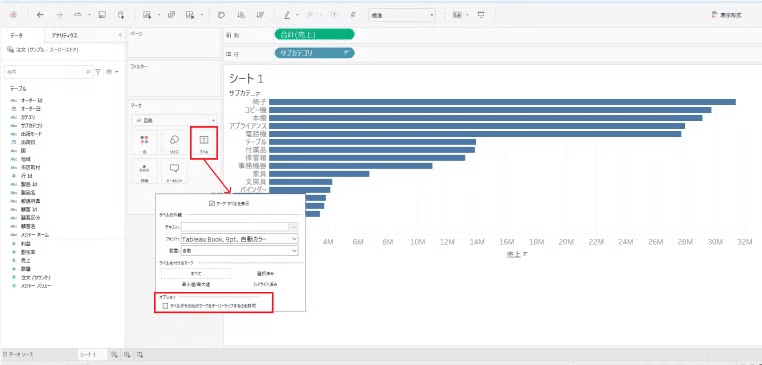
Task: Select the オーダー Id field
Action: tap(32, 100)
